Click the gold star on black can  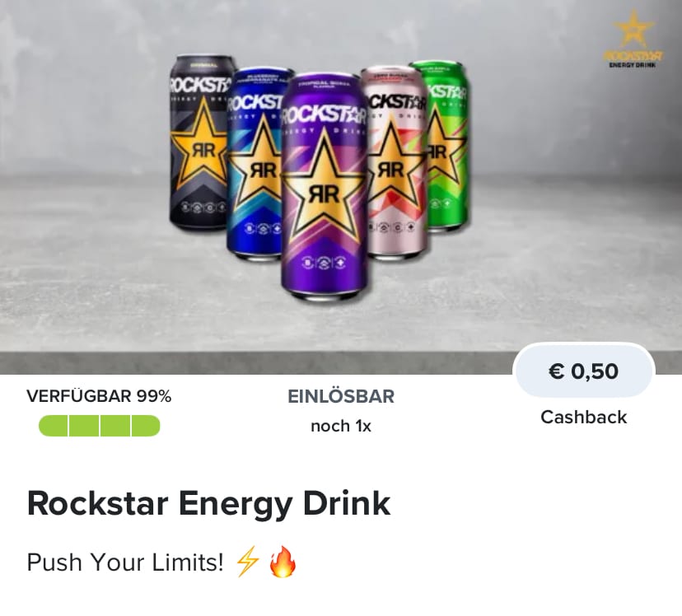click(199, 146)
